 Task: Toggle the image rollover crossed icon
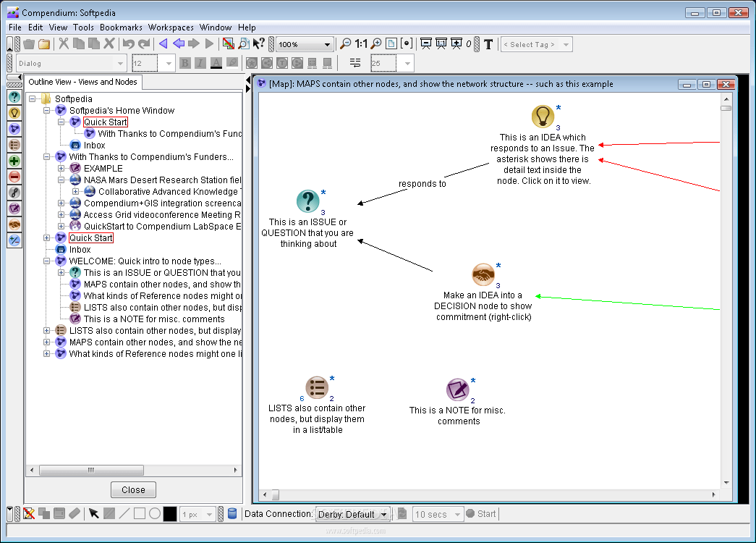228,44
